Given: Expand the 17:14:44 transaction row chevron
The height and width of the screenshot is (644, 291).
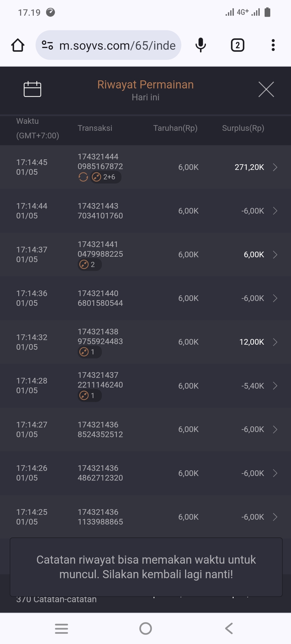Looking at the screenshot, I should [275, 211].
